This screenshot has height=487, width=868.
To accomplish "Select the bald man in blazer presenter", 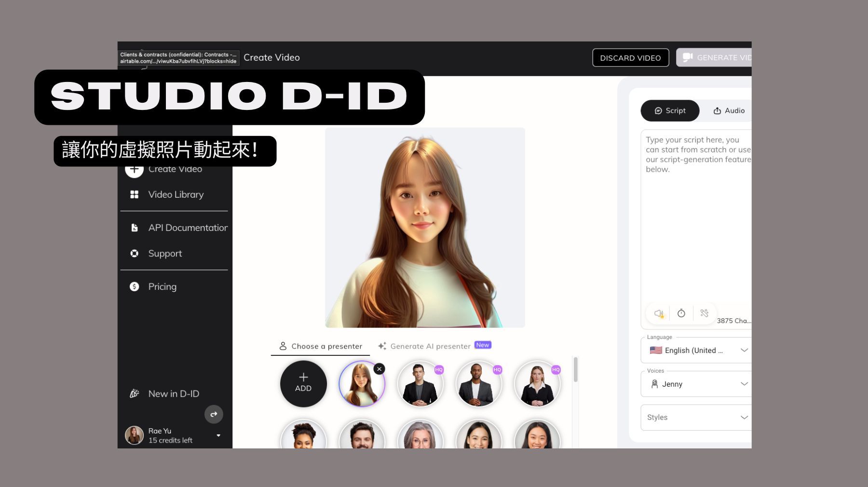I will click(478, 384).
